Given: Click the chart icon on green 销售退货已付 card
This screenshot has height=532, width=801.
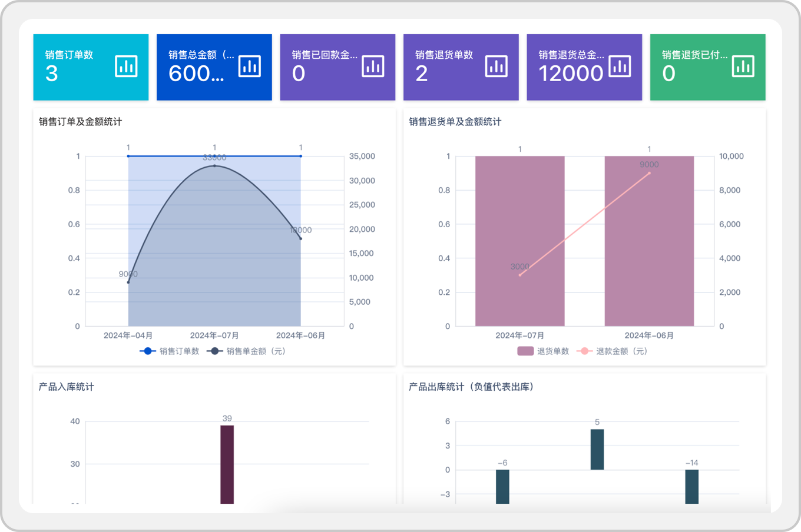Looking at the screenshot, I should point(743,66).
